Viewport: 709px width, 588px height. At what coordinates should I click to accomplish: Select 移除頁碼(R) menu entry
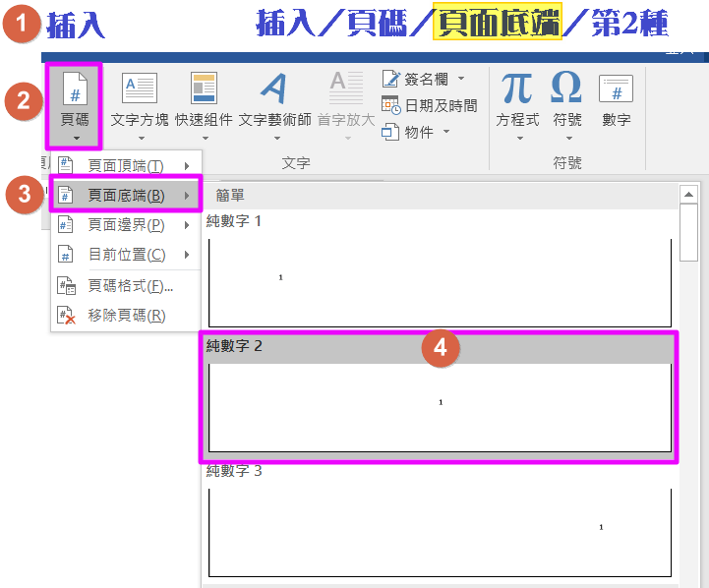click(x=126, y=316)
